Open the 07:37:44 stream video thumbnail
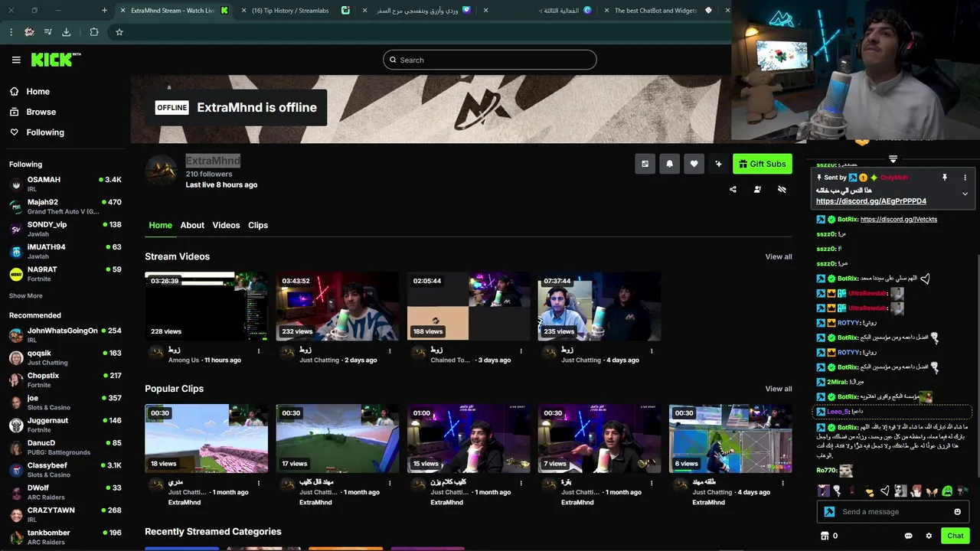This screenshot has width=980, height=551. coord(599,306)
